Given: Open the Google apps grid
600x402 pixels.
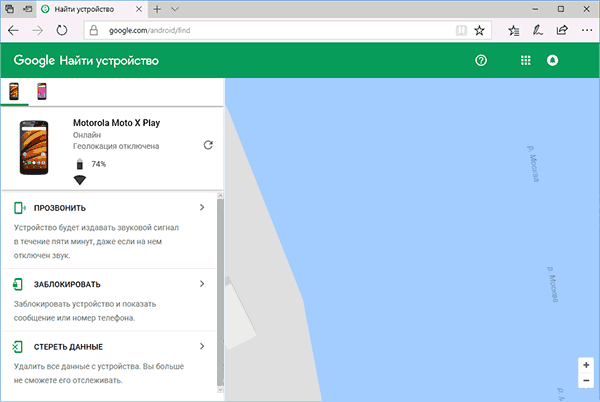Looking at the screenshot, I should point(526,61).
